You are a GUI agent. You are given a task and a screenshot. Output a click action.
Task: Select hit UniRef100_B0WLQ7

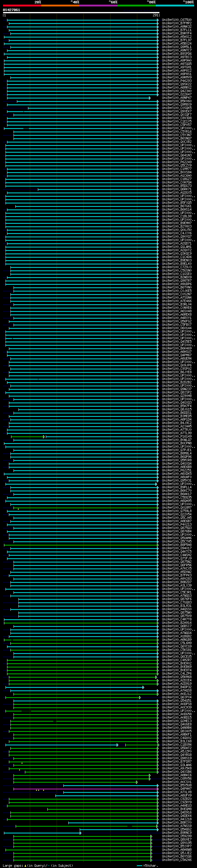pyautogui.click(x=177, y=440)
